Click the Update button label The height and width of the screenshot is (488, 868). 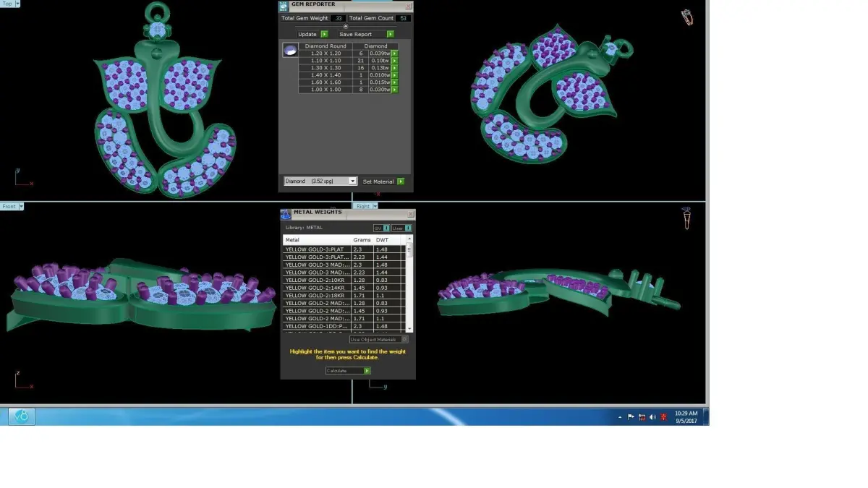[x=307, y=34]
